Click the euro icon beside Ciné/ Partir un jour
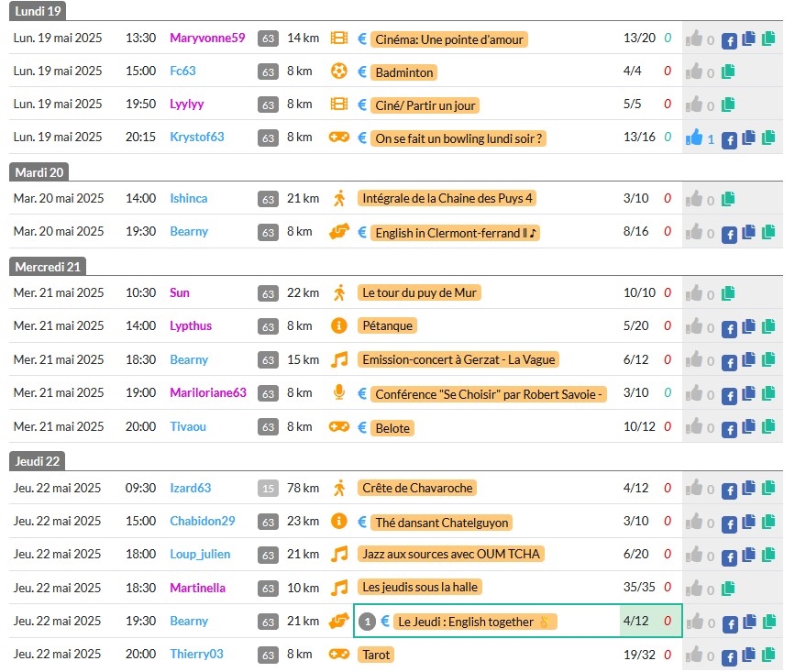 coord(362,105)
